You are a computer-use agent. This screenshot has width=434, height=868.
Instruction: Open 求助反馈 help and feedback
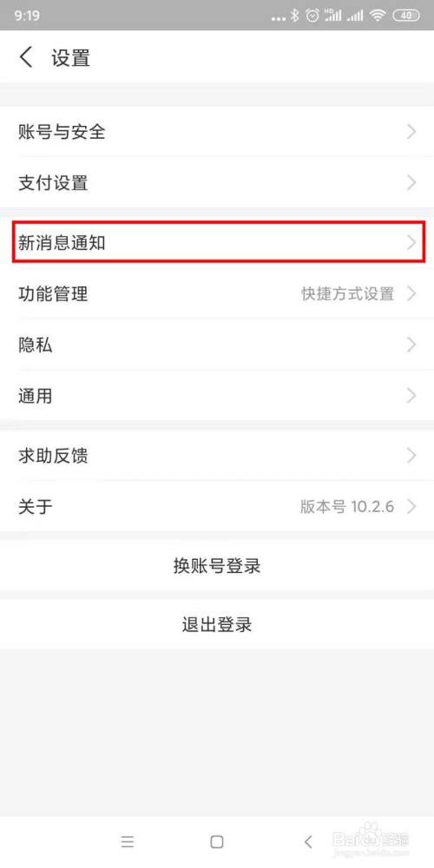click(217, 456)
